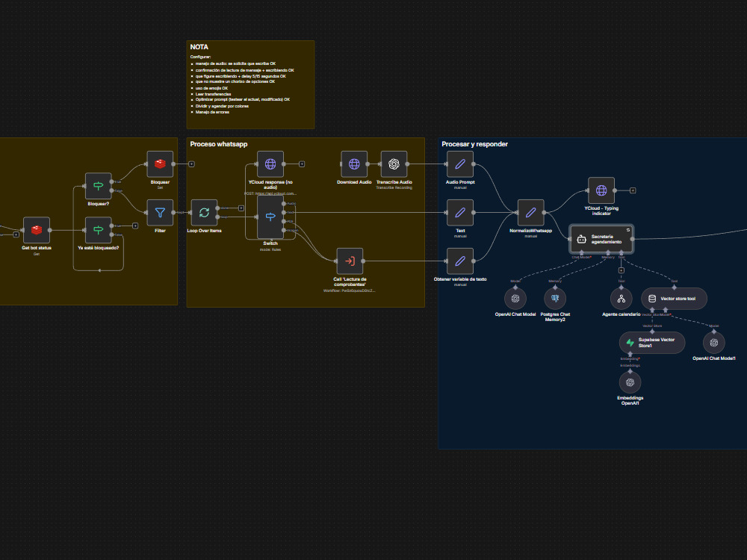Screen dimensions: 747x560
Task: Open the Vector store tool node
Action: point(674,299)
